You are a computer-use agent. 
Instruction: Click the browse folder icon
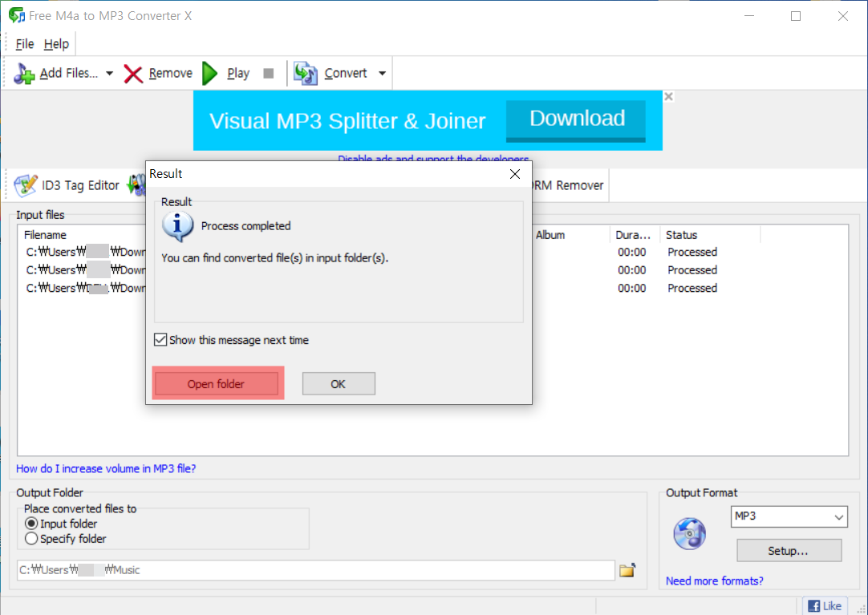627,570
